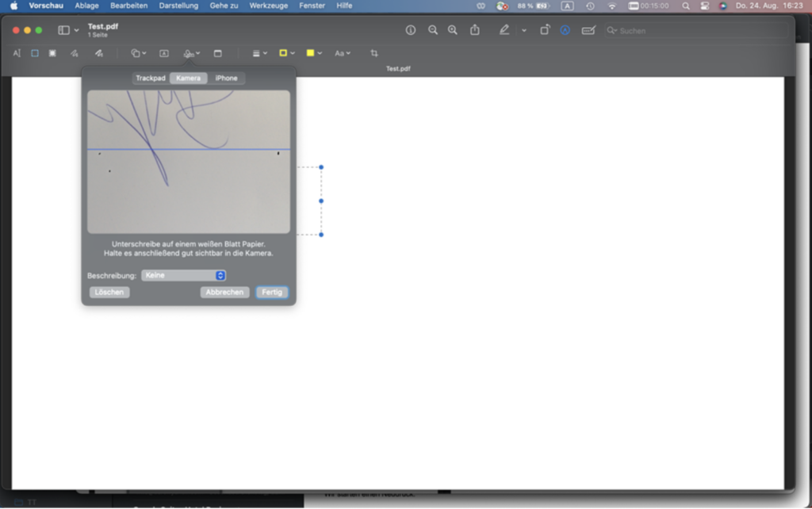This screenshot has width=812, height=509.
Task: Switch to the iPhone tab
Action: 226,78
